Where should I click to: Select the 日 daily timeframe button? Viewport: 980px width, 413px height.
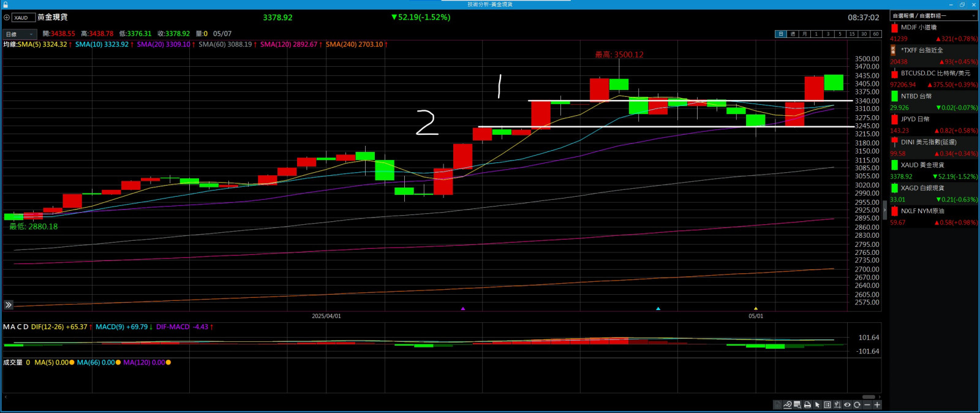click(x=781, y=34)
